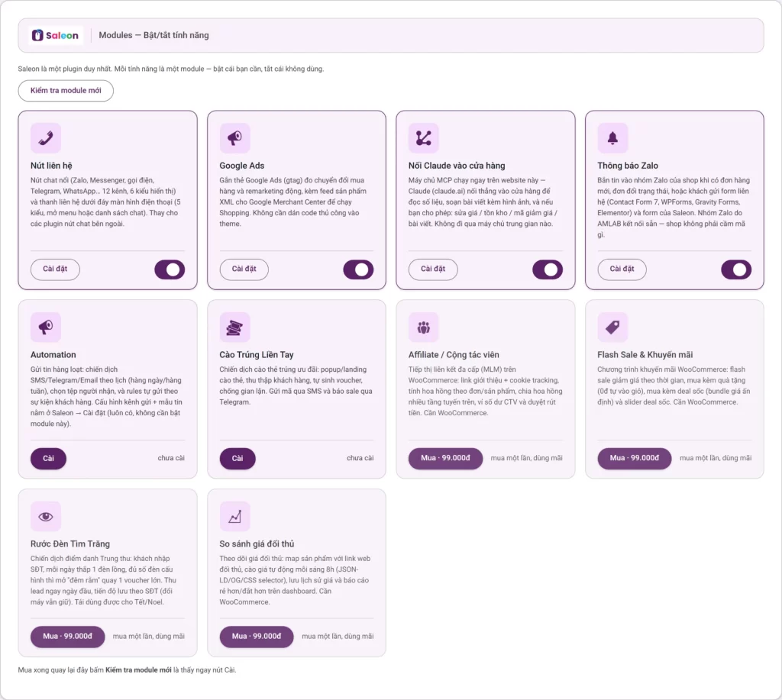Image resolution: width=782 pixels, height=700 pixels.
Task: Click the Affiliate / Cộng tác viên title
Action: 454,355
